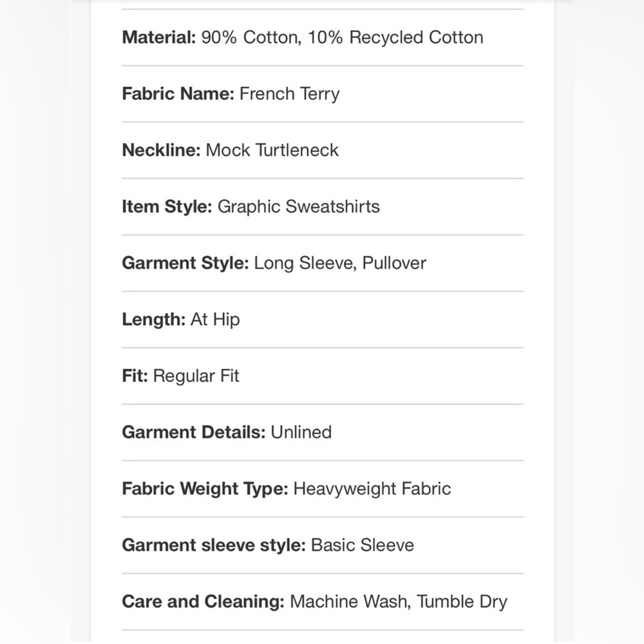The image size is (644, 644).
Task: Select the 90% Cotton, 10% Recycled Cotton text
Action: point(342,37)
